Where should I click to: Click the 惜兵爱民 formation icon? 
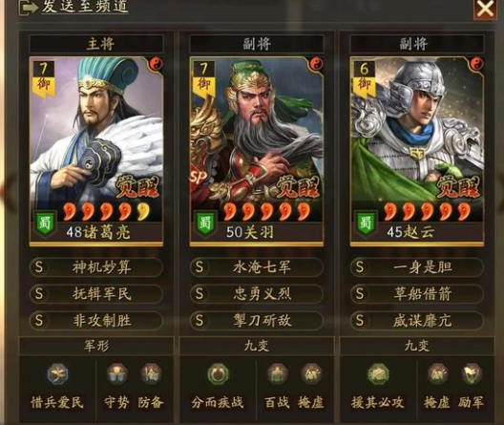coord(57,374)
